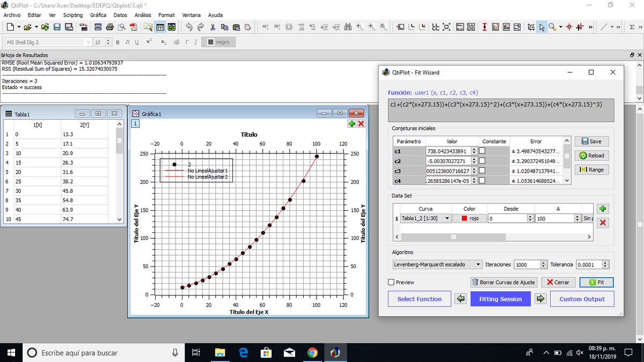Click the Sigma statistics toolbar icon

point(632,27)
